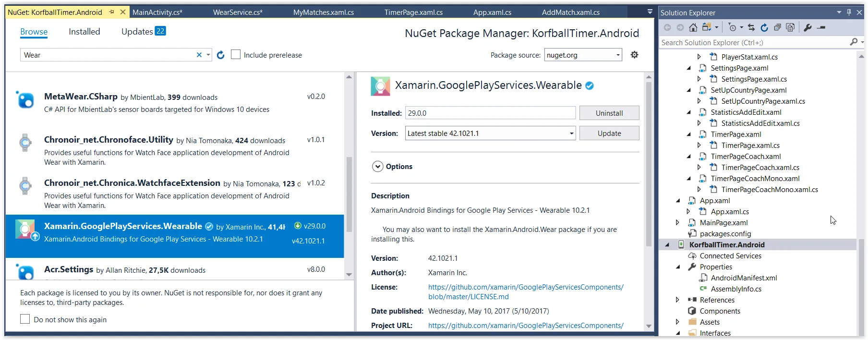Click the magnifier search icon in Solution Explorer

pyautogui.click(x=854, y=42)
